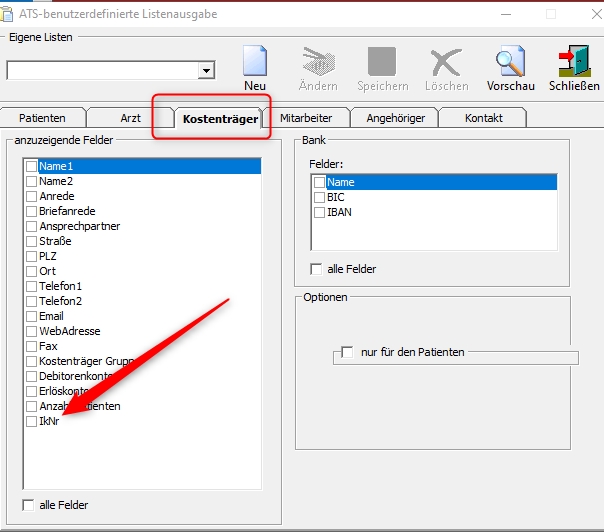The width and height of the screenshot is (604, 532).
Task: Enable the IBAN bank field checkbox
Action: (320, 212)
